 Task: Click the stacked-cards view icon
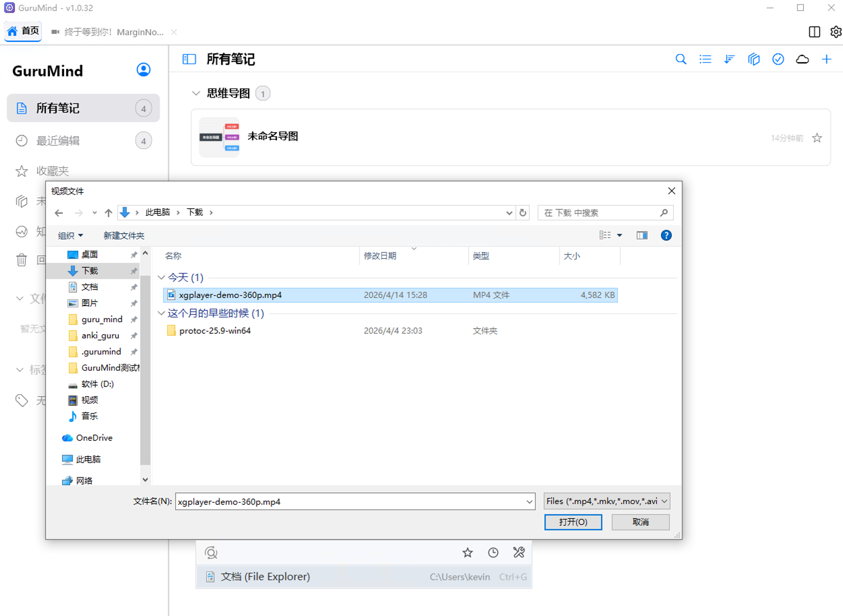(753, 59)
